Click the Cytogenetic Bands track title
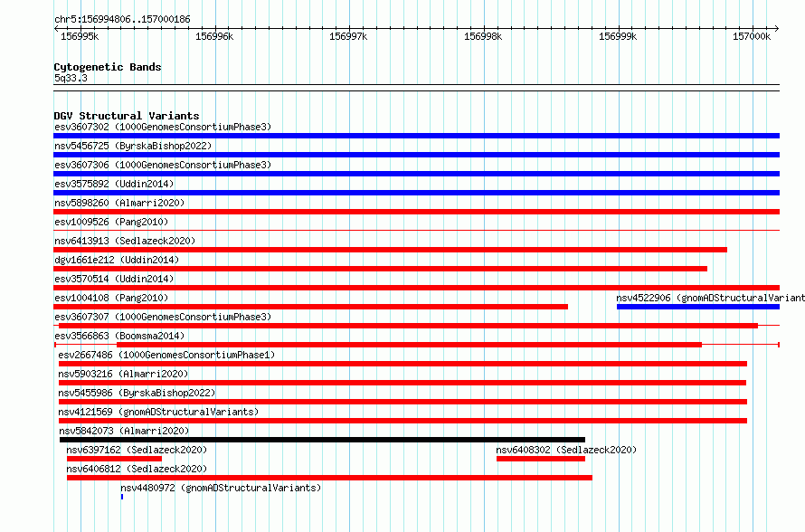This screenshot has height=532, width=805. pyautogui.click(x=108, y=67)
